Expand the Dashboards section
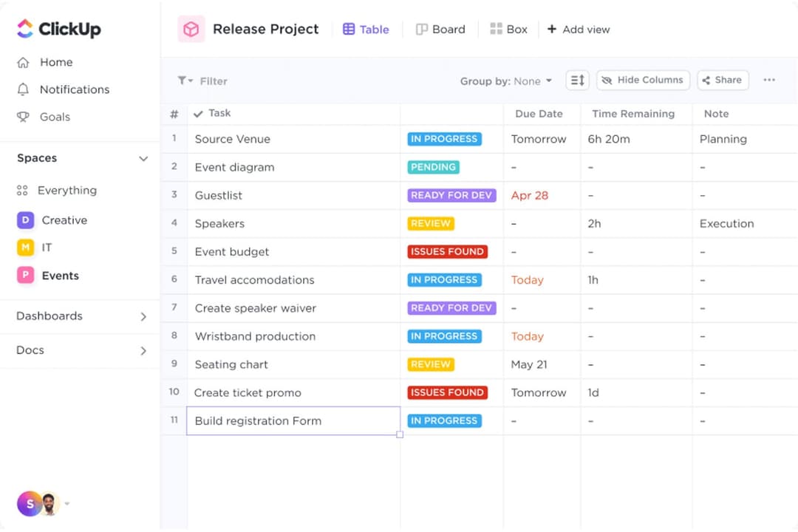 (143, 317)
